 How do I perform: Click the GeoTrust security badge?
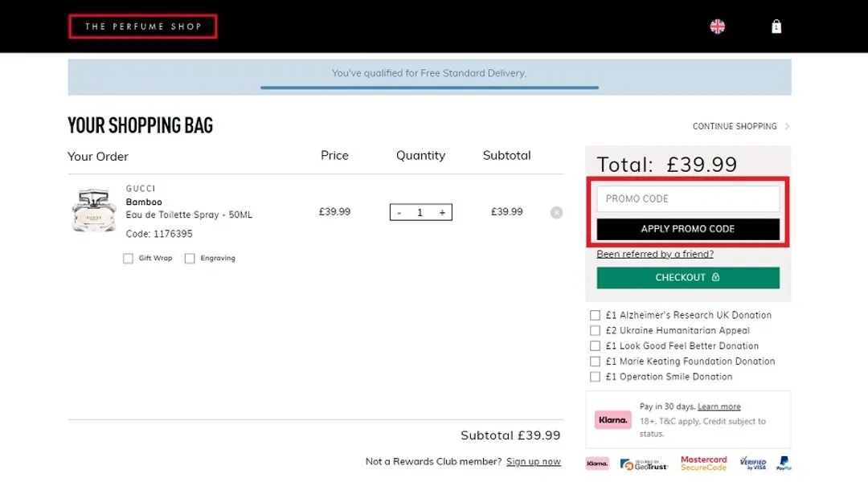point(644,465)
